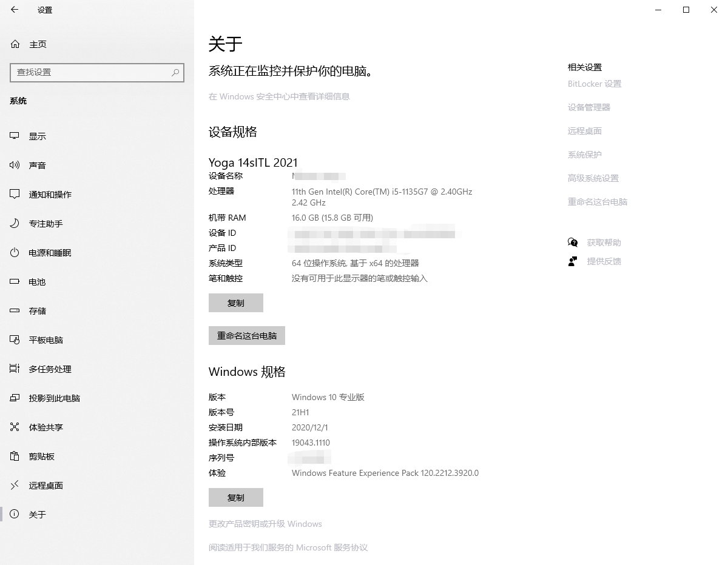The image size is (728, 565).
Task: Open 高级系统设置 link
Action: 593,178
